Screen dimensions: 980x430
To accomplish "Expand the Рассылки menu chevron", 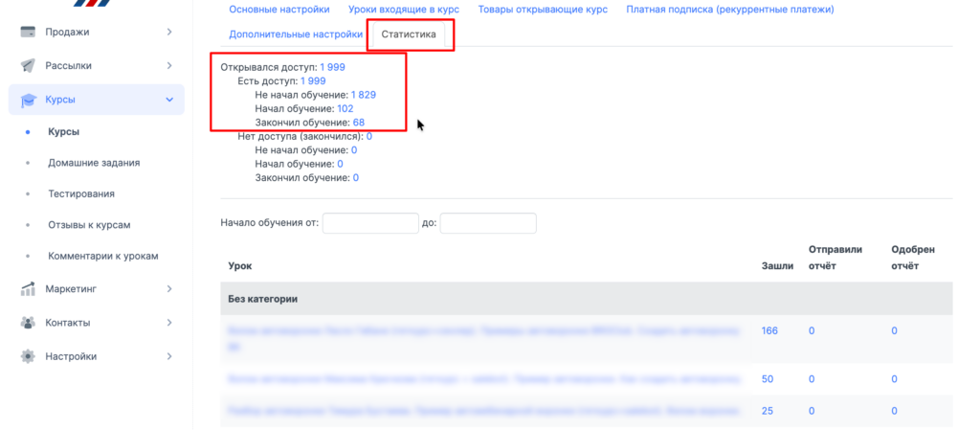I will (169, 66).
